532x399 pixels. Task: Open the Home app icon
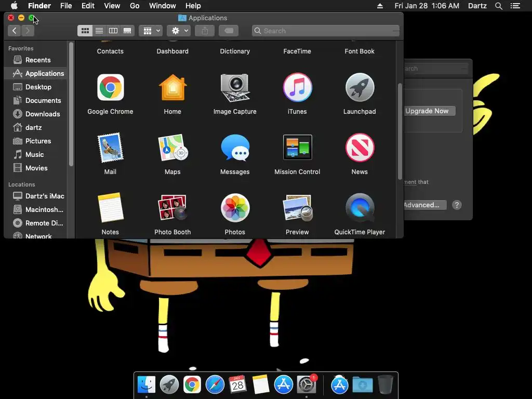(172, 87)
